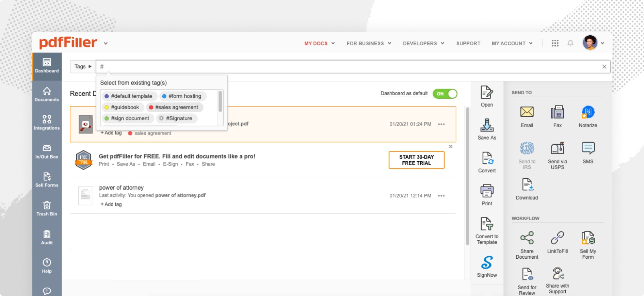The width and height of the screenshot is (644, 296).
Task: Choose Save As action
Action: coord(487,130)
